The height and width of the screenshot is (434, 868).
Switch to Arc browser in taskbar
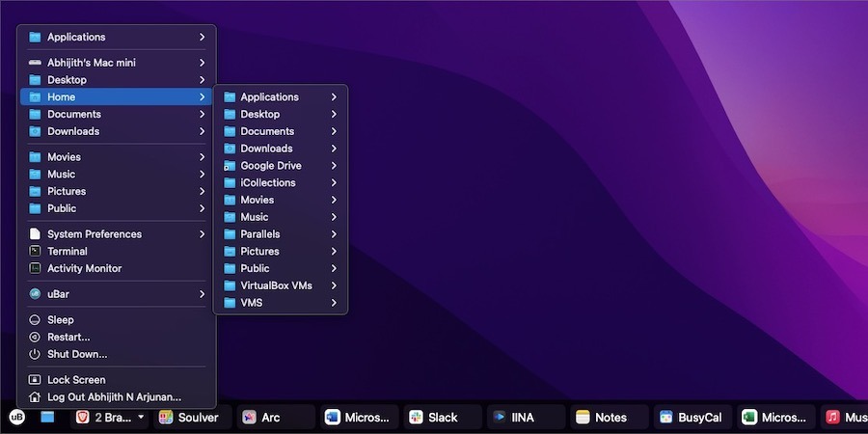276,418
